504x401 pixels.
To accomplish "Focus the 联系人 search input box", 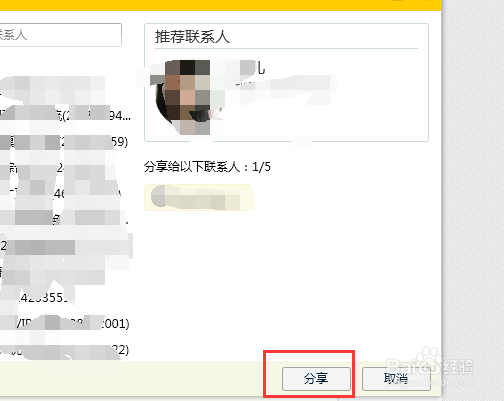I will pos(60,35).
